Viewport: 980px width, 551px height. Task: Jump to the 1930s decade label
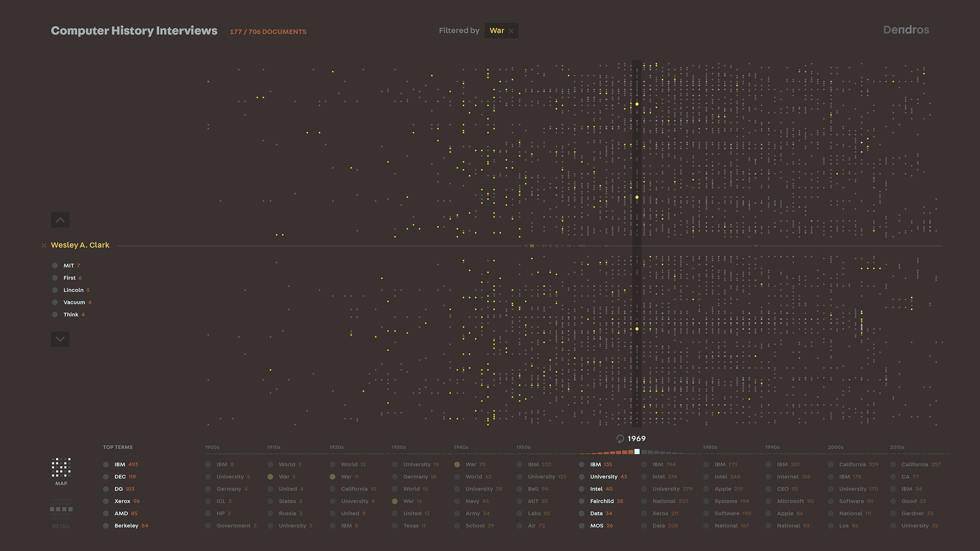coord(398,448)
